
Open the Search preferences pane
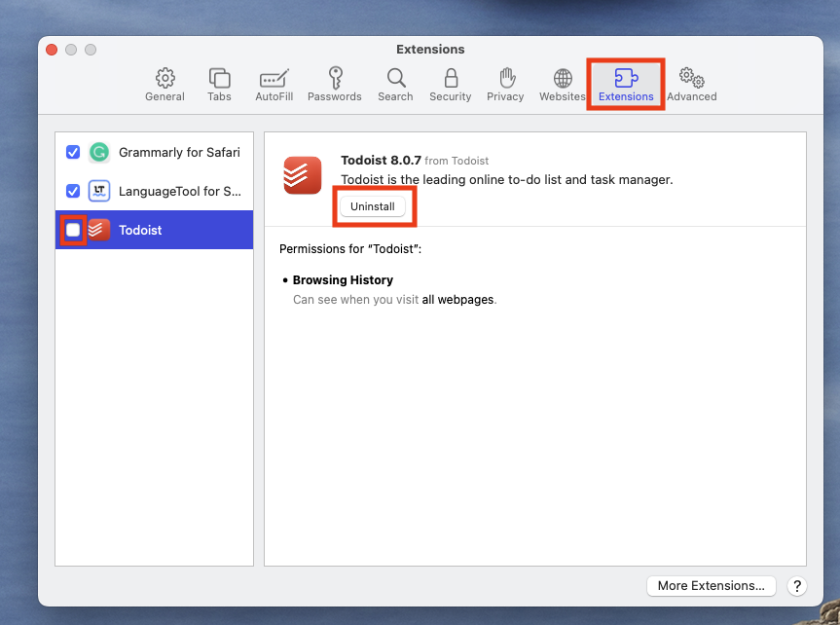(x=395, y=85)
